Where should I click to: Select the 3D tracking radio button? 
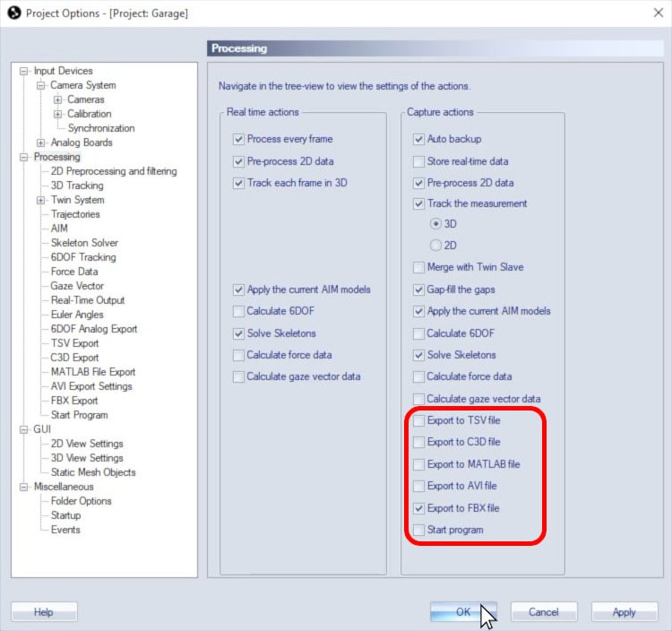[435, 224]
